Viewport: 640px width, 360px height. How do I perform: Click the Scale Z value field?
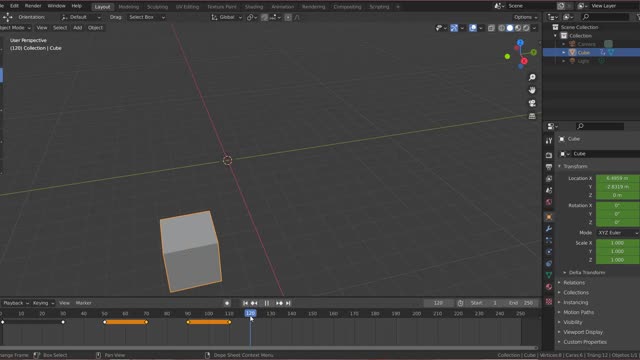tap(618, 260)
